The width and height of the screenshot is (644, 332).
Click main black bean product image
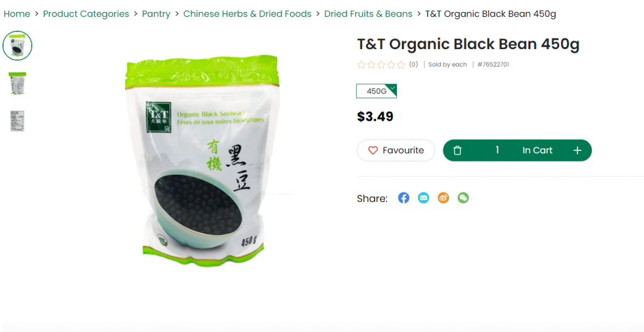click(202, 160)
